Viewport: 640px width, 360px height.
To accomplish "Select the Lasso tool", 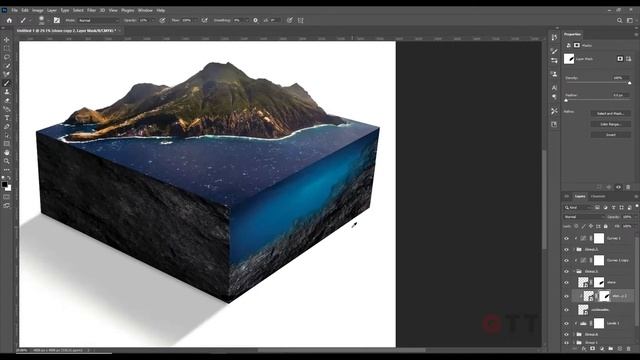I will click(x=7, y=57).
